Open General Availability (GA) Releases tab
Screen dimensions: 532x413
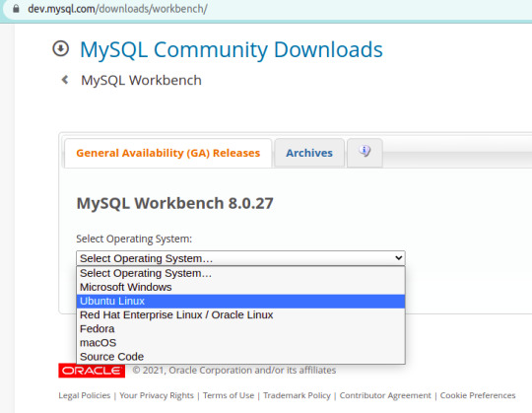point(167,153)
